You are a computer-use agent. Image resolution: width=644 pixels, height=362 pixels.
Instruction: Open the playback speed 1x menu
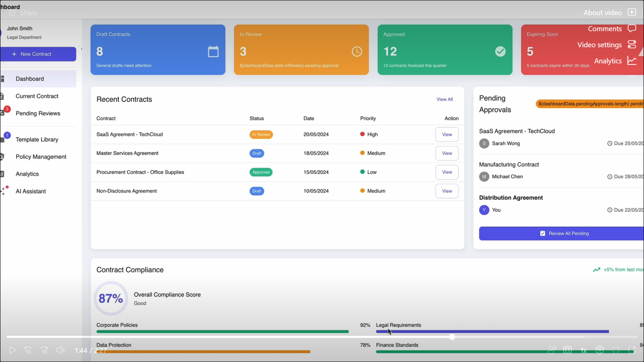point(584,350)
